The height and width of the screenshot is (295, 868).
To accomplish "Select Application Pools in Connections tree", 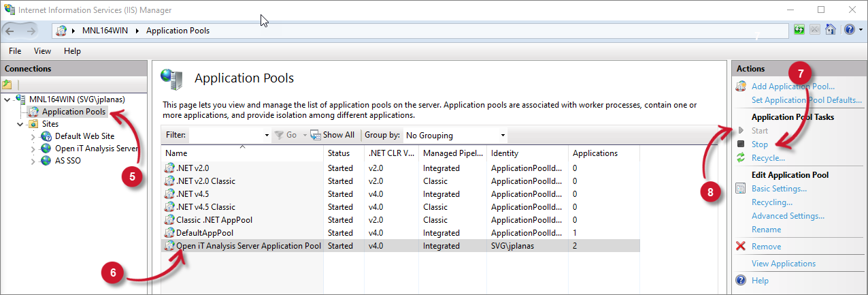I will (73, 112).
